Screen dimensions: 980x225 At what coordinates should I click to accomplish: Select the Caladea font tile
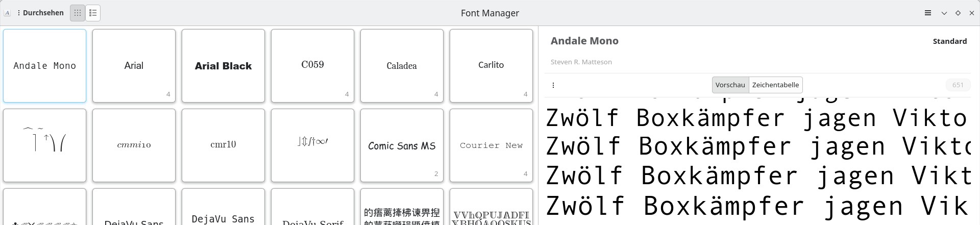click(x=402, y=66)
